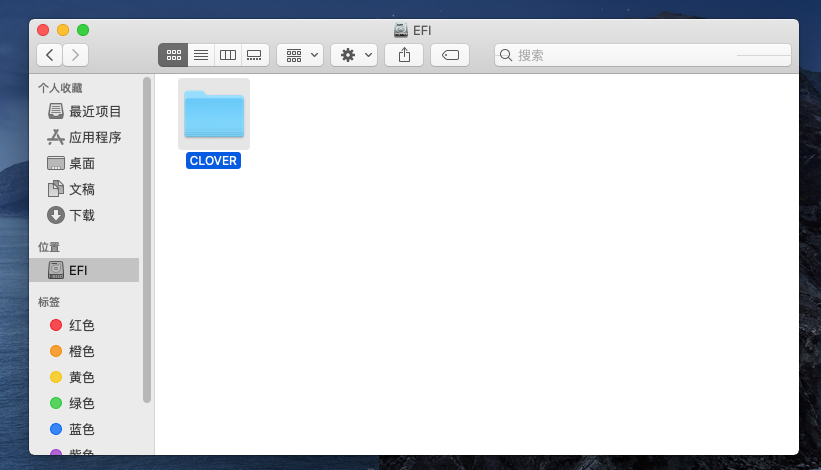Switch to column view
The width and height of the screenshot is (821, 470).
(228, 55)
